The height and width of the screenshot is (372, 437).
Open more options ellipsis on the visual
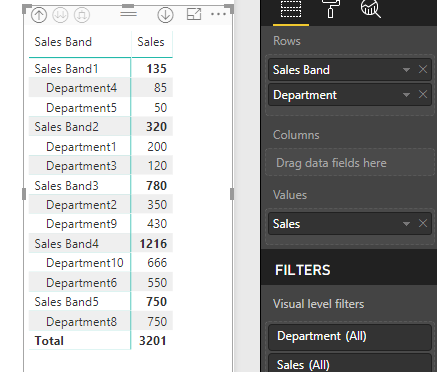point(219,14)
